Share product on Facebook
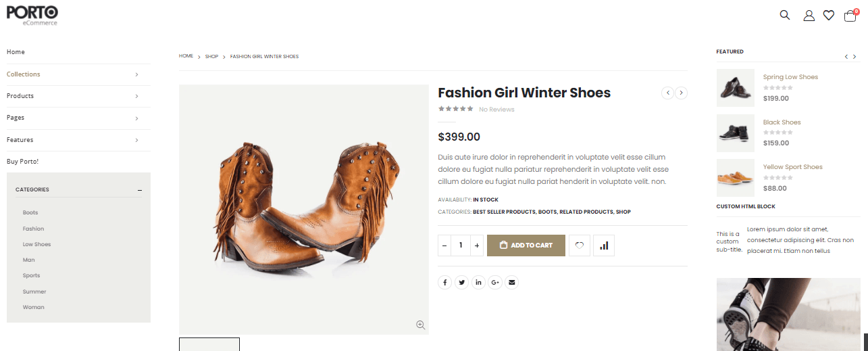This screenshot has height=351, width=868. (x=444, y=283)
